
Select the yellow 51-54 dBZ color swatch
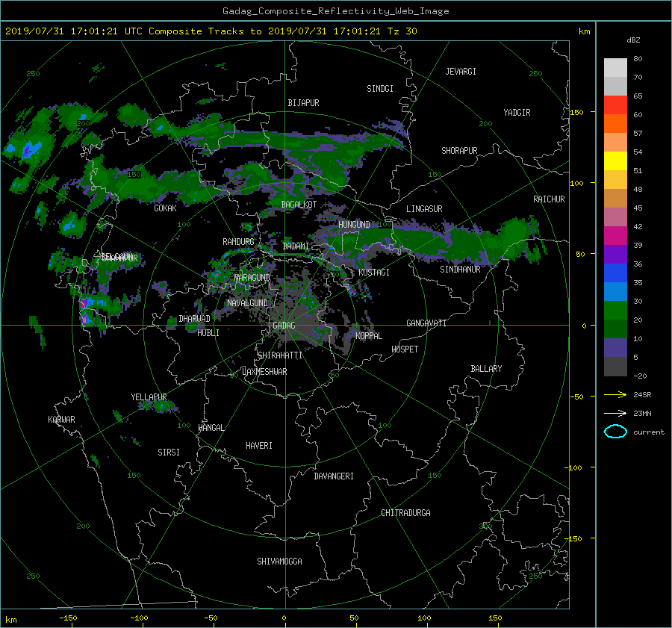point(615,161)
